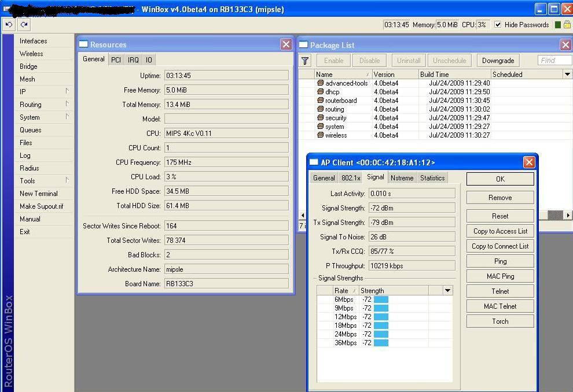The width and height of the screenshot is (573, 392).
Task: Switch to the IO tab in Resources
Action: click(149, 60)
